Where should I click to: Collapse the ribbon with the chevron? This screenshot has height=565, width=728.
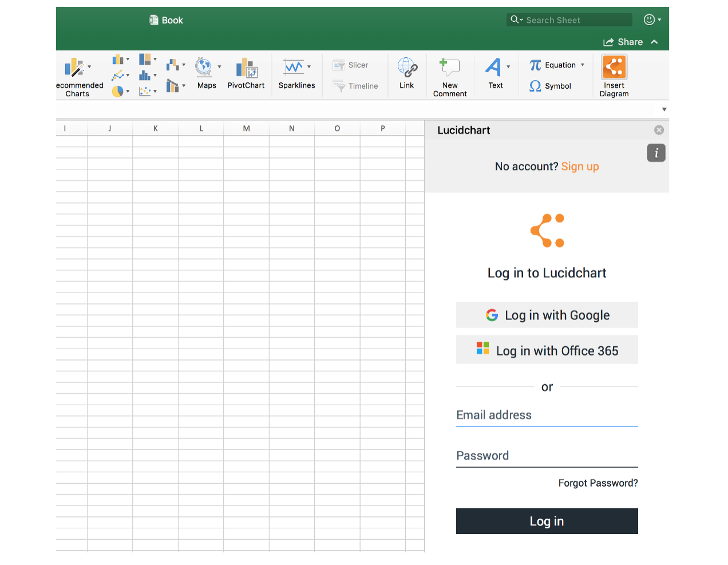(x=654, y=42)
